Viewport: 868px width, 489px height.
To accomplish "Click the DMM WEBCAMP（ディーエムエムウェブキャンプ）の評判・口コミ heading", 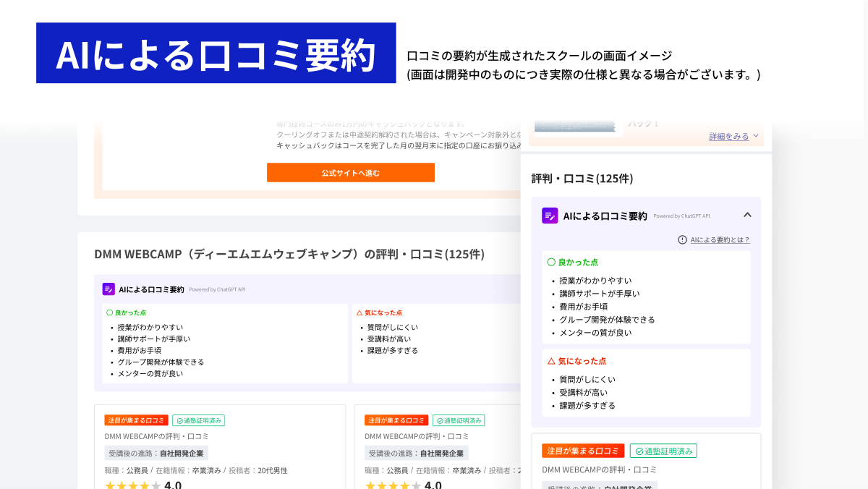I will click(x=289, y=254).
